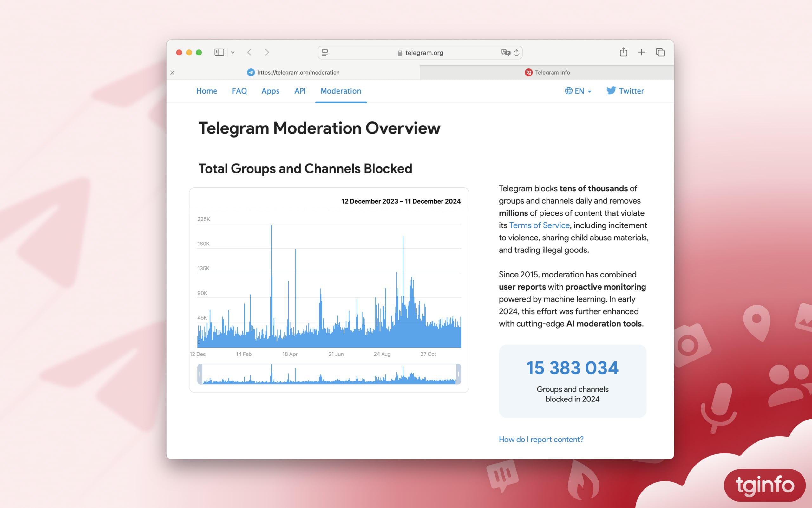Select the telegram.org/moderation tab
Screen dimensions: 812x508
pos(293,73)
